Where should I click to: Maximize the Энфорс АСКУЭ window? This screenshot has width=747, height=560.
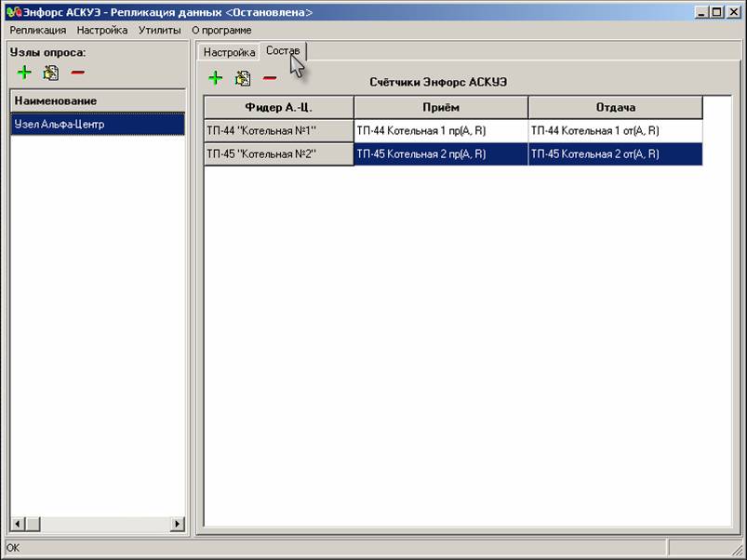coord(716,12)
